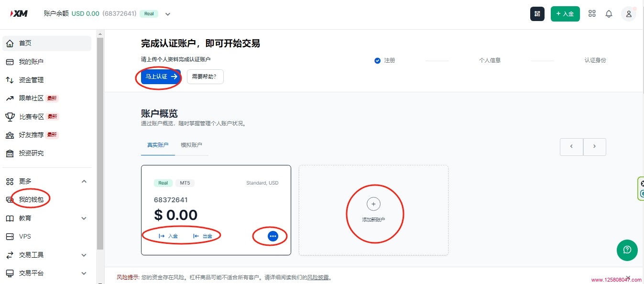The height and width of the screenshot is (284, 644).
Task: Click the previous account arrow button
Action: click(x=571, y=147)
